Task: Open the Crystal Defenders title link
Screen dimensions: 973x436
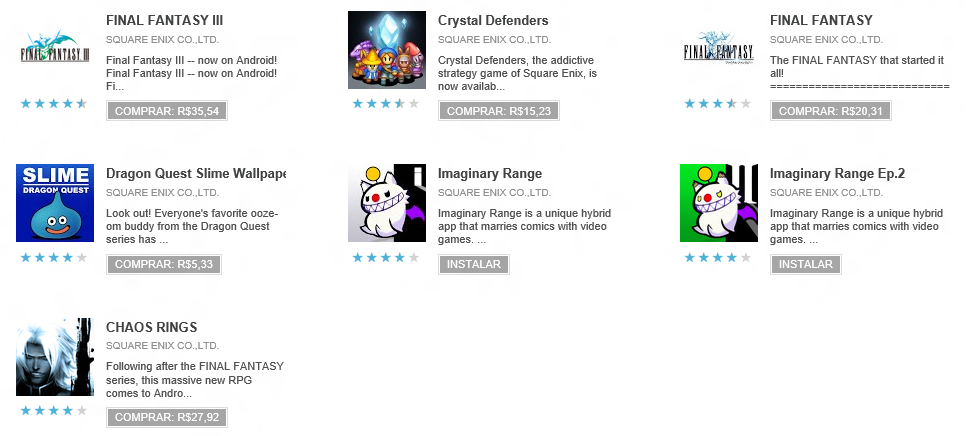Action: tap(493, 20)
